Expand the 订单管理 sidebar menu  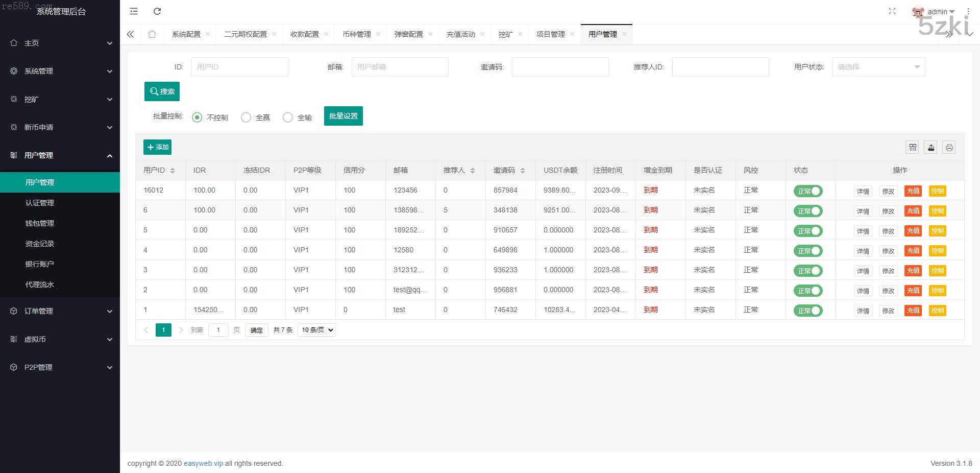(x=60, y=311)
